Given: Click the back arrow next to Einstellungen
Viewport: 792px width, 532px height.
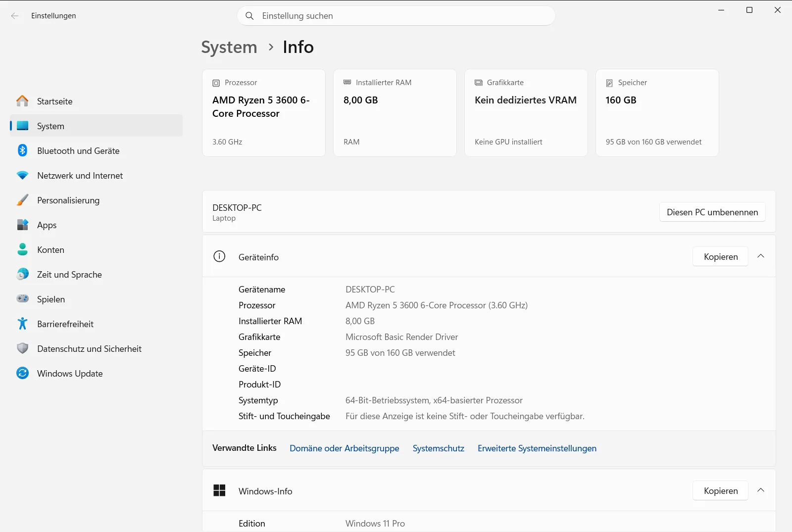Looking at the screenshot, I should [x=15, y=16].
